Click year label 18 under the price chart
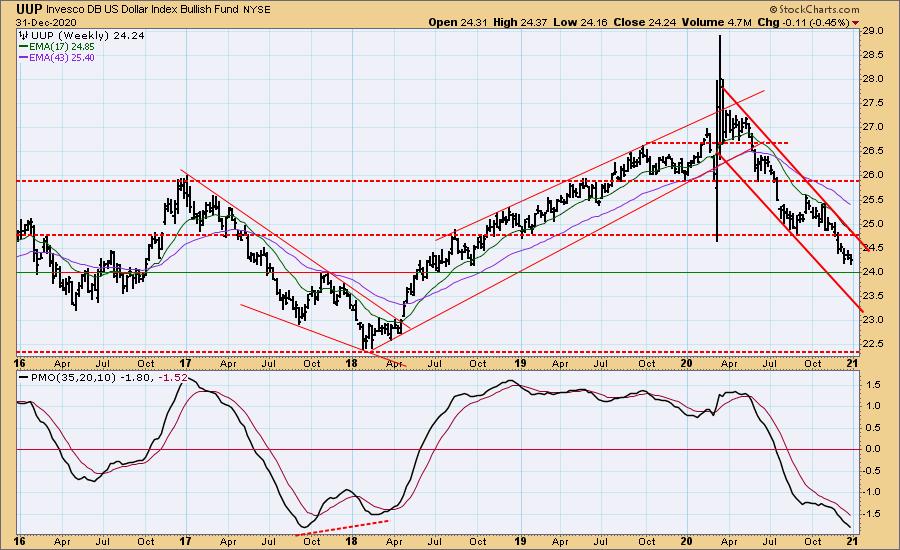The width and height of the screenshot is (900, 550). (352, 363)
